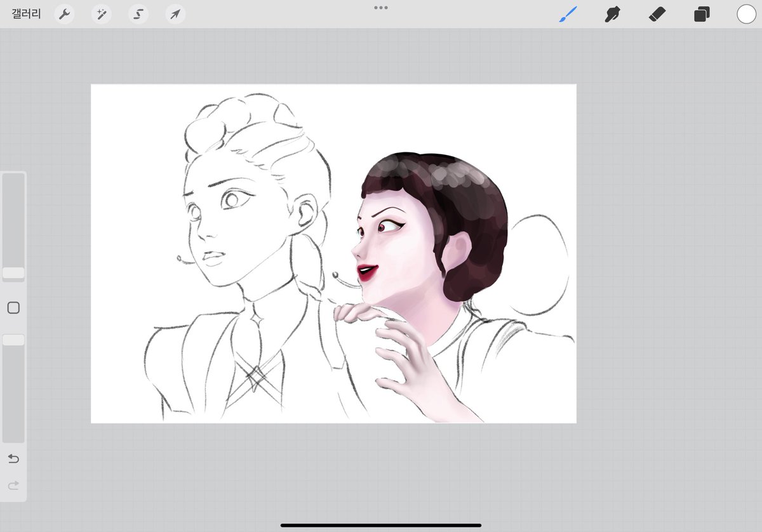Tap the iPad home indicator bar

(381, 525)
